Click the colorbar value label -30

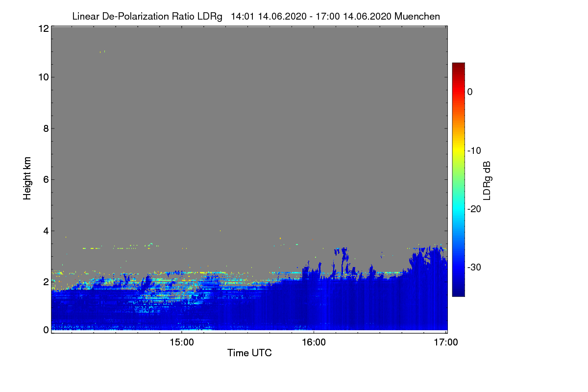click(474, 268)
